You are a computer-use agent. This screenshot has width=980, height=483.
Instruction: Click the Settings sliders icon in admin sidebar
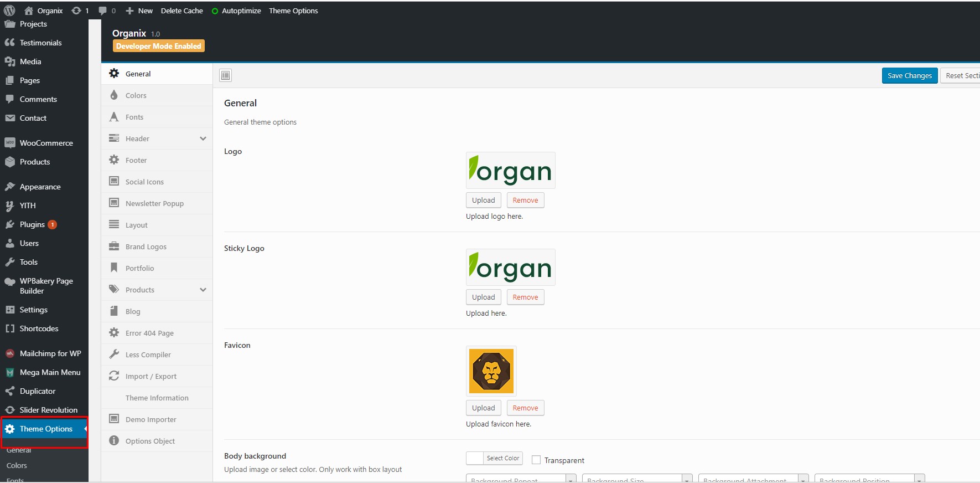point(10,310)
